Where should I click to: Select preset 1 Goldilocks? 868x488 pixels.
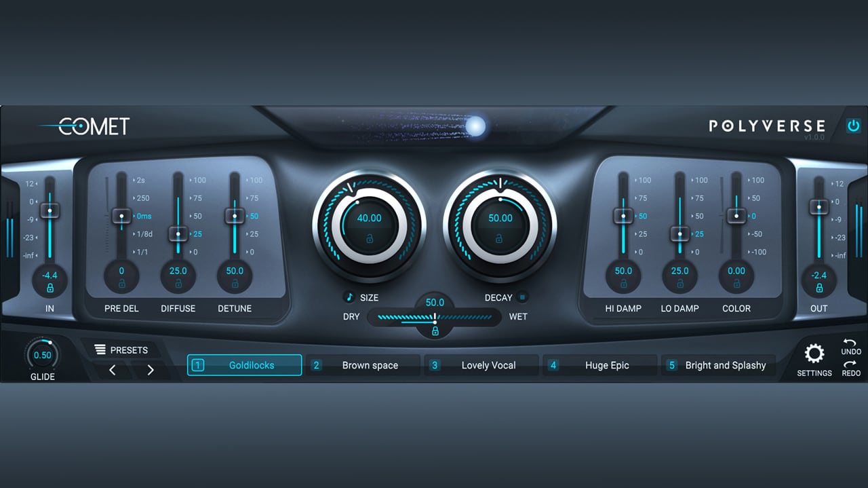(x=244, y=365)
